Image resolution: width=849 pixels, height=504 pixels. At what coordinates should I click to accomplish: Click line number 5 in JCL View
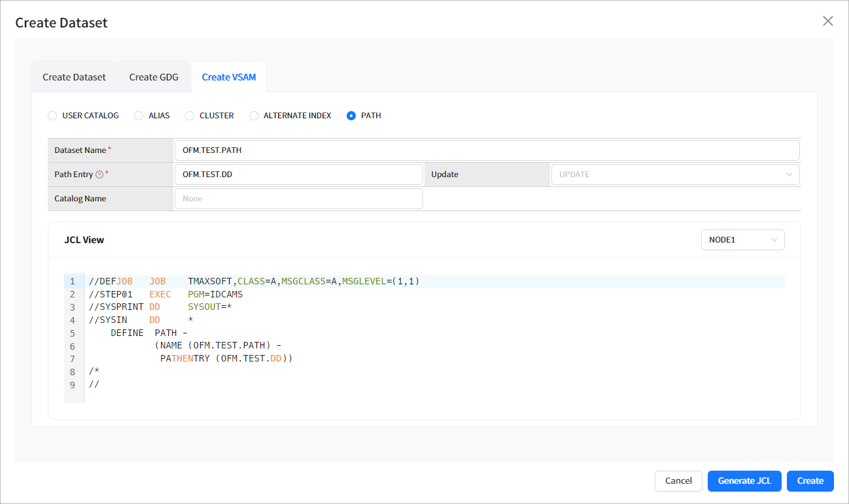(x=72, y=333)
